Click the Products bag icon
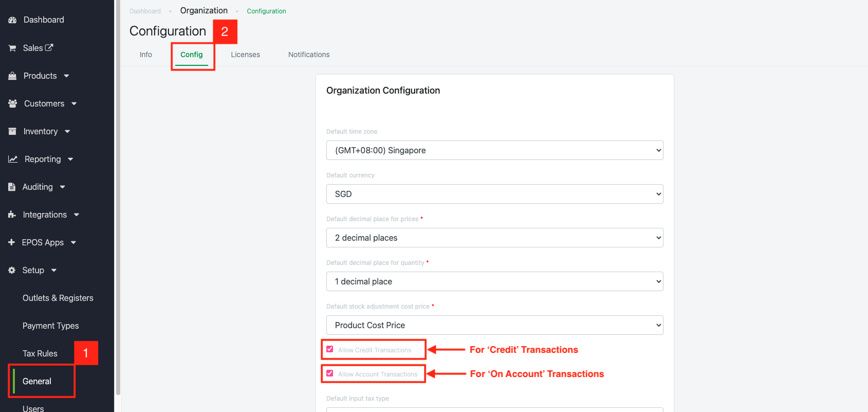This screenshot has width=868, height=412. [12, 76]
